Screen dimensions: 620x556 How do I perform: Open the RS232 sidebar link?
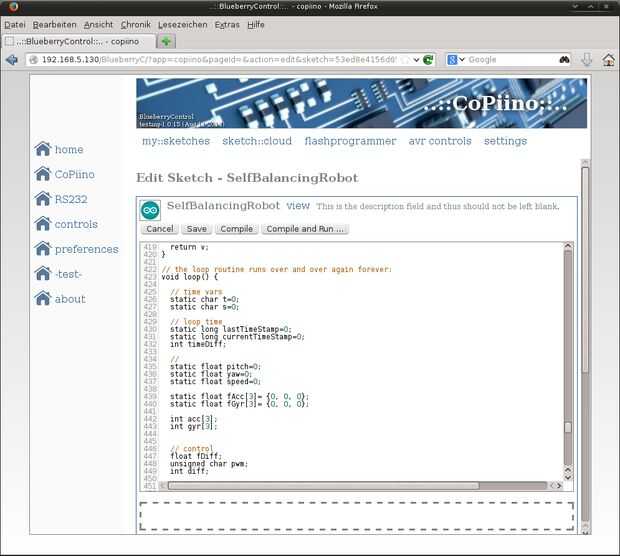pos(71,199)
